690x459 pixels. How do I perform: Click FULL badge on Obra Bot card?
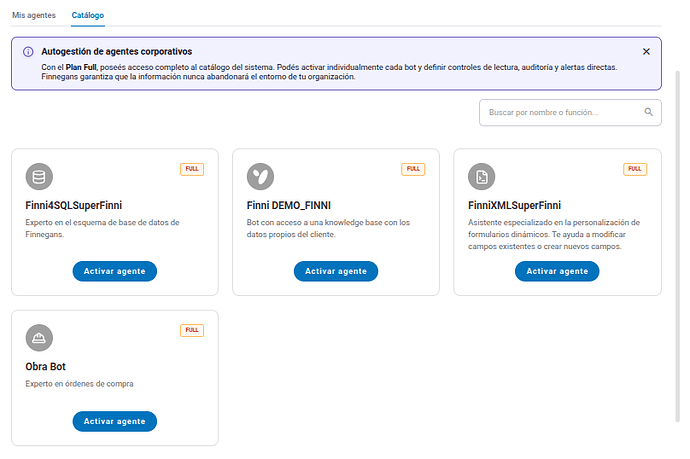(192, 330)
